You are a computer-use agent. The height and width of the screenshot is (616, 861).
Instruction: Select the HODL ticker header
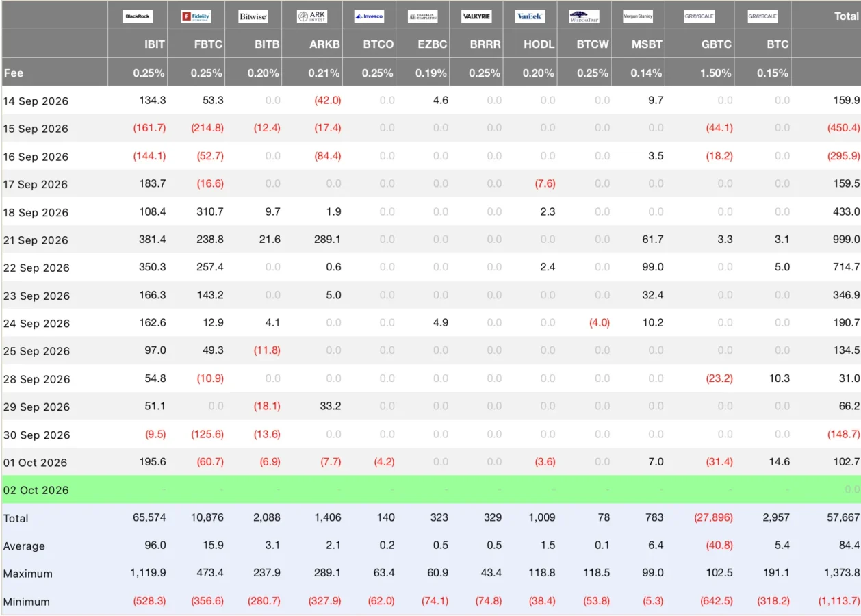(x=539, y=44)
